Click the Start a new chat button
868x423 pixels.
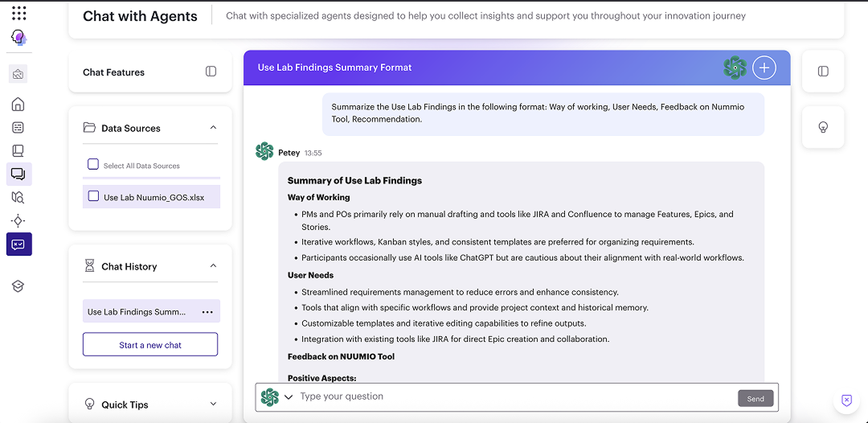150,344
